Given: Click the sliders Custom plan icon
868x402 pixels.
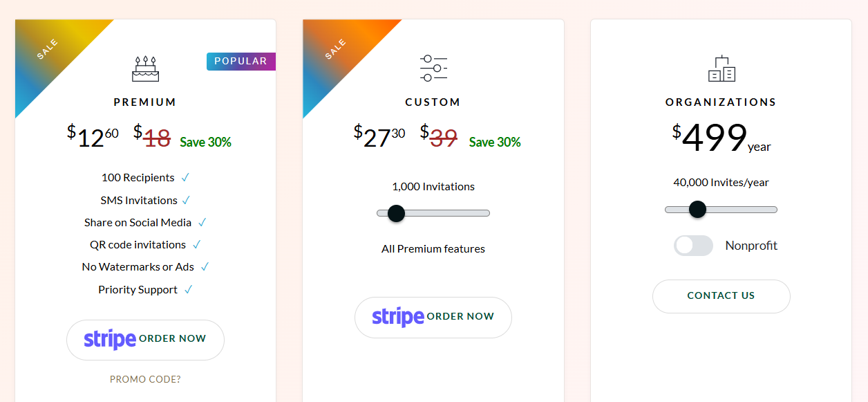Looking at the screenshot, I should click(433, 68).
